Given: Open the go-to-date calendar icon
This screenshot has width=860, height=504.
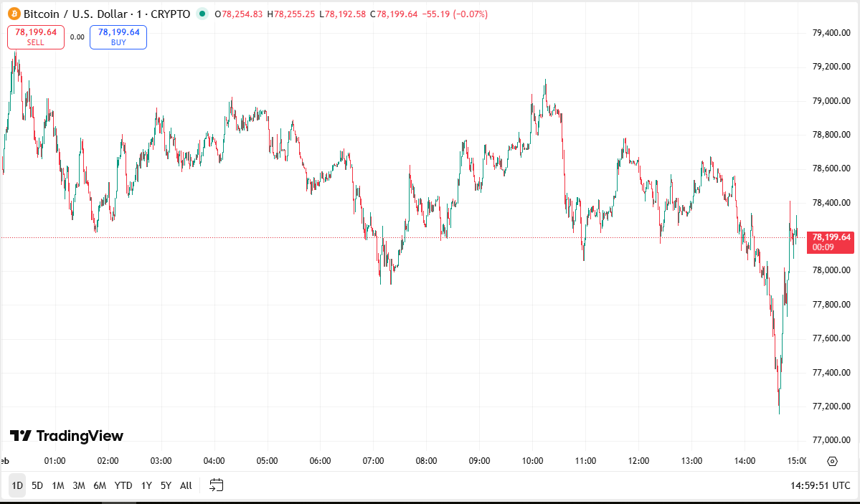Looking at the screenshot, I should (217, 485).
